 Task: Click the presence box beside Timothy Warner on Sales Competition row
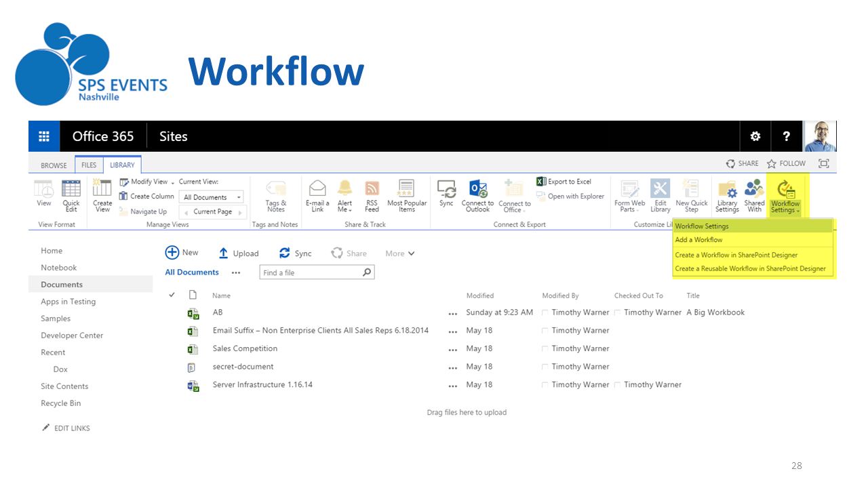[x=546, y=348]
